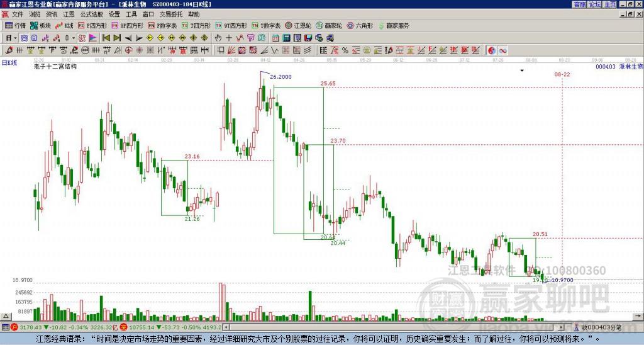Viewport: 644px width, 345px height.
Task: Step chart right with black arrow
Action: (x=139, y=38)
